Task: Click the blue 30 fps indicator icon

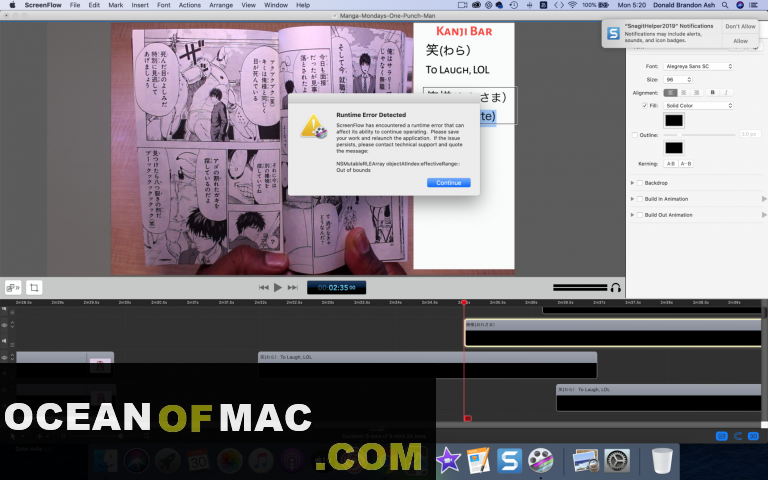Action: click(753, 436)
